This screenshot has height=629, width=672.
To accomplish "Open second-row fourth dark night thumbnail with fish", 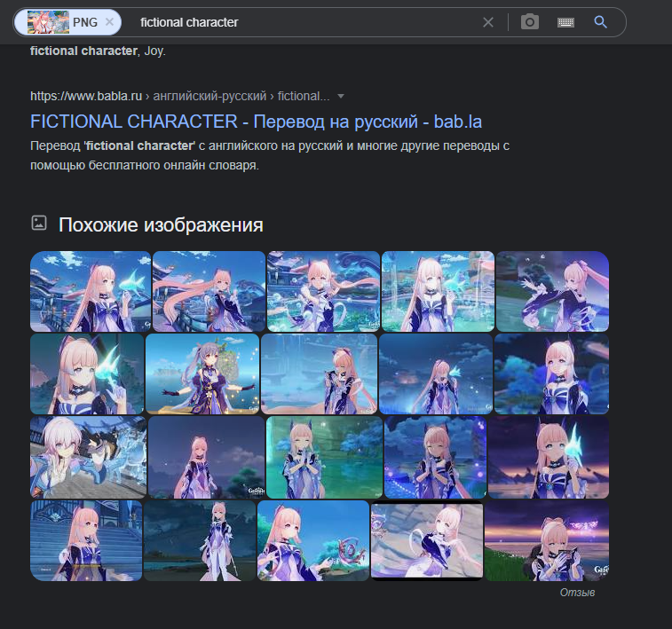I will (436, 373).
